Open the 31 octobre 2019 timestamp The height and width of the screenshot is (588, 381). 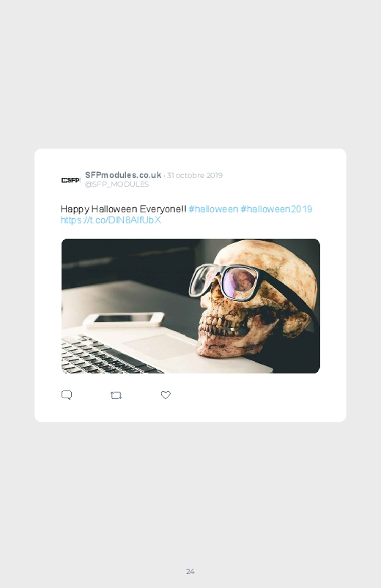pos(195,175)
